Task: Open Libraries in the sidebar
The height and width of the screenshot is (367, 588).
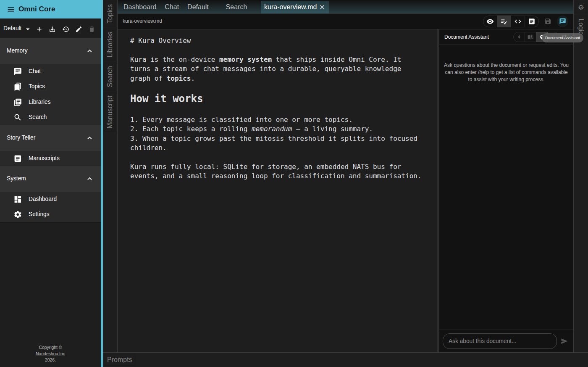Action: [50, 102]
